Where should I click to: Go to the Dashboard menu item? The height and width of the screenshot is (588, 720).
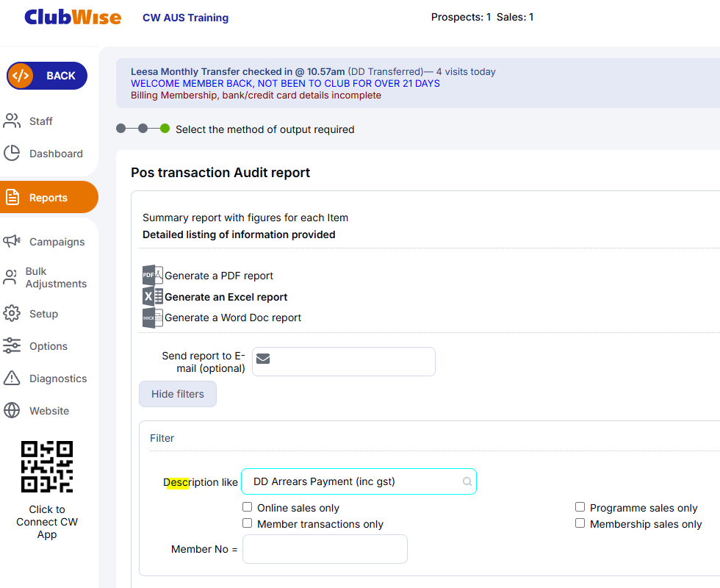56,154
